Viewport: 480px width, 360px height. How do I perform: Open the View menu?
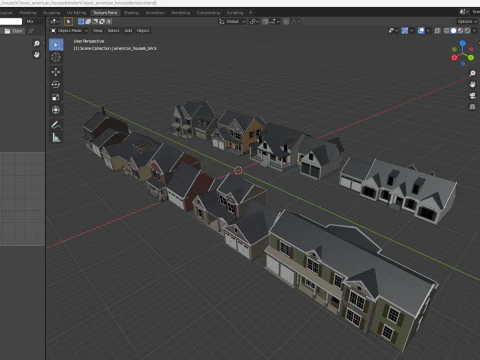pyautogui.click(x=97, y=31)
